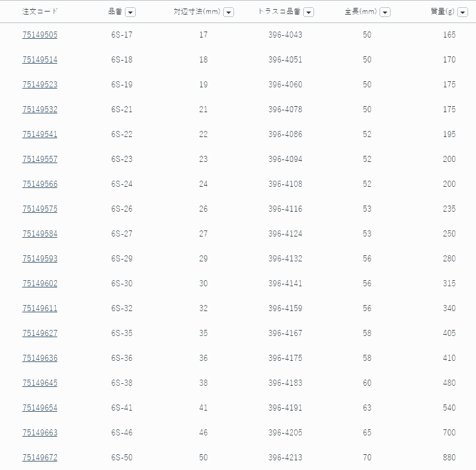This screenshot has width=476, height=470.
Task: Open order code 75149645 link
Action: (x=40, y=383)
